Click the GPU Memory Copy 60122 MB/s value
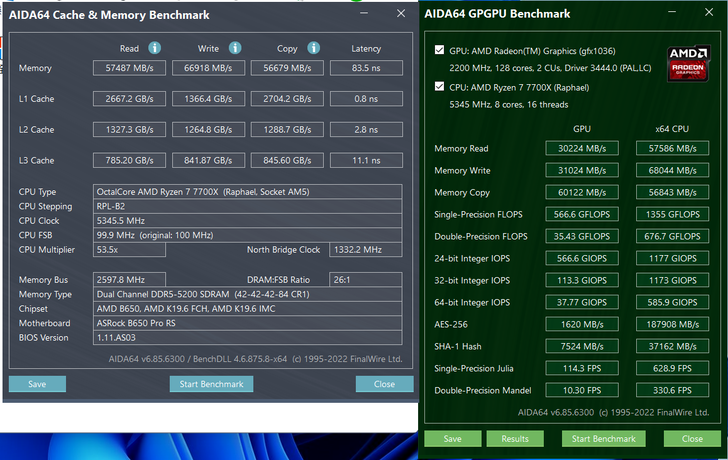Image resolution: width=728 pixels, height=460 pixels. 581,193
